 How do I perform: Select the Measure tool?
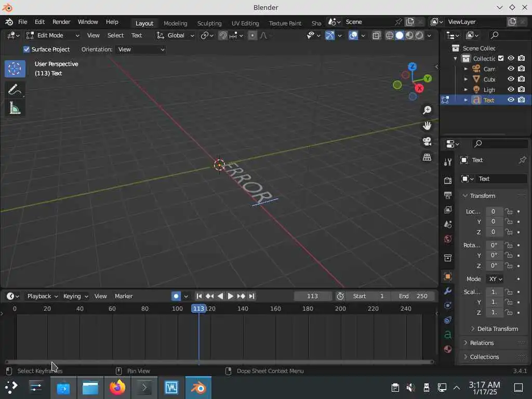(x=15, y=109)
